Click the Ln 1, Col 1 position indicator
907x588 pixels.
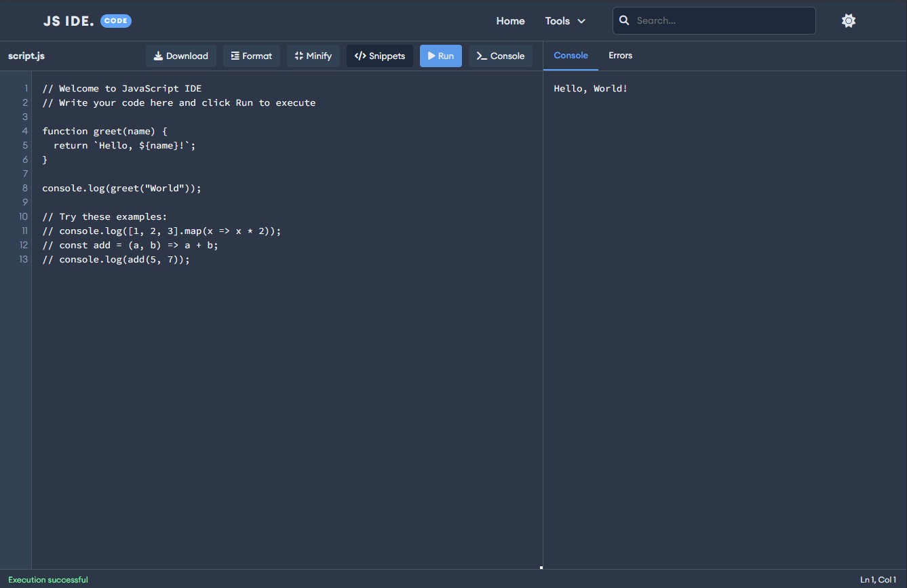(878, 579)
